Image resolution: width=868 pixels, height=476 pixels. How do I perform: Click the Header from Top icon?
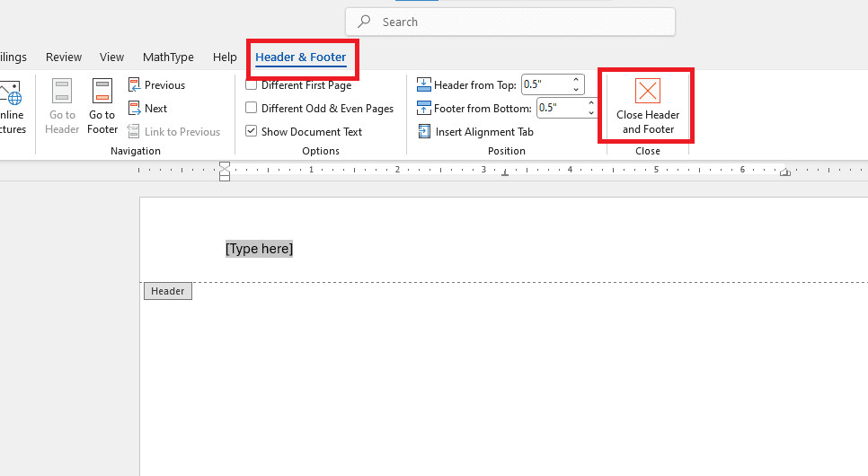point(424,84)
